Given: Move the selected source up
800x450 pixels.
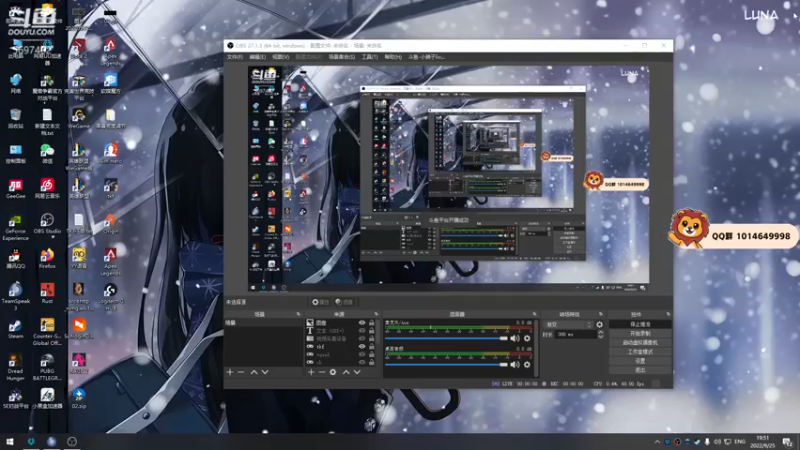Looking at the screenshot, I should coord(346,372).
